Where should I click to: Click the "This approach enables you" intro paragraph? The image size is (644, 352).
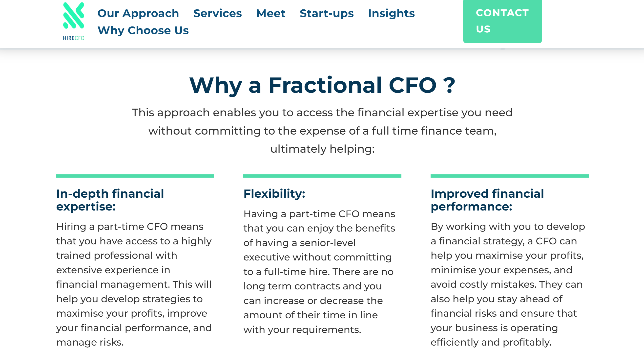(322, 131)
